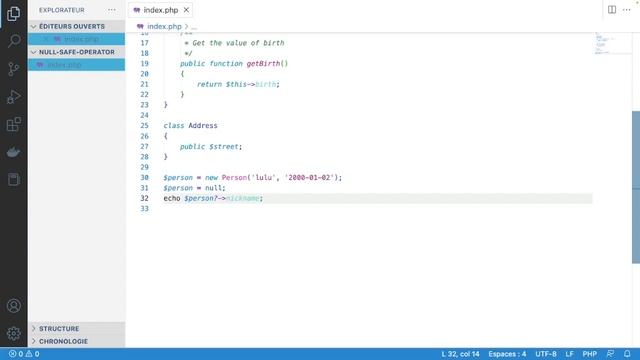This screenshot has height=360, width=640.
Task: Click '$person = null;' on line 31
Action: [x=194, y=188]
